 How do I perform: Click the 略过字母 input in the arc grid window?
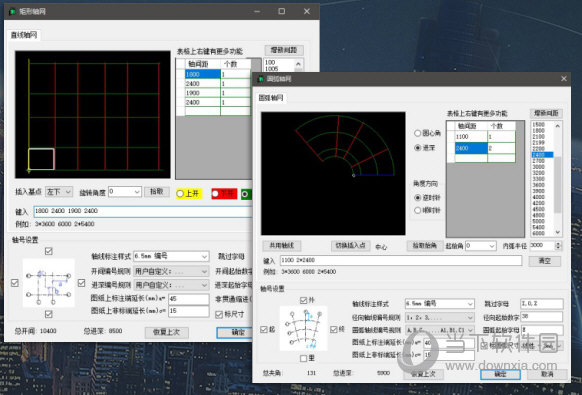point(542,304)
